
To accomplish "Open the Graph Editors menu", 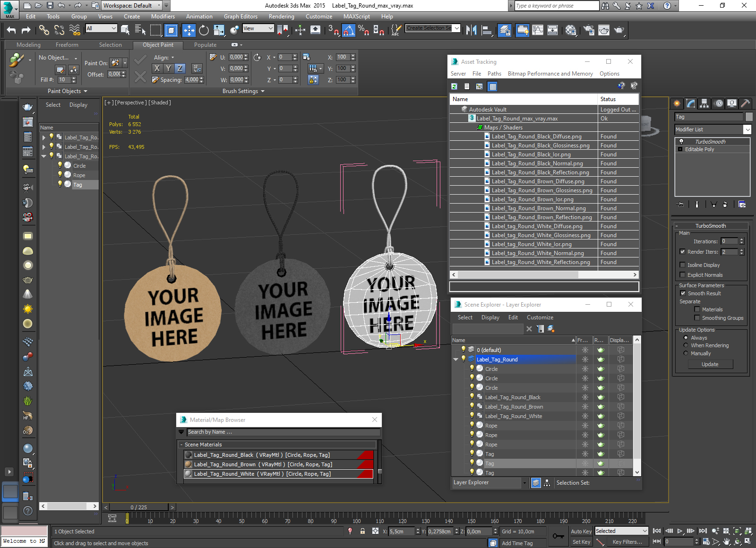I will click(241, 17).
